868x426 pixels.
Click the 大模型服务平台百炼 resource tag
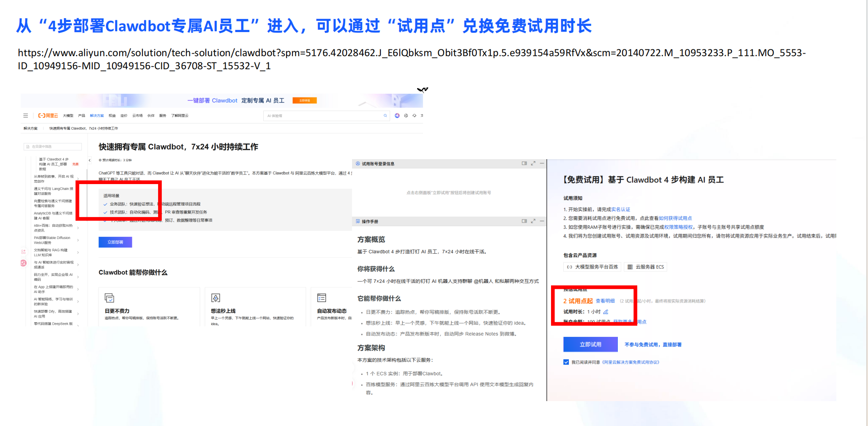(x=592, y=267)
